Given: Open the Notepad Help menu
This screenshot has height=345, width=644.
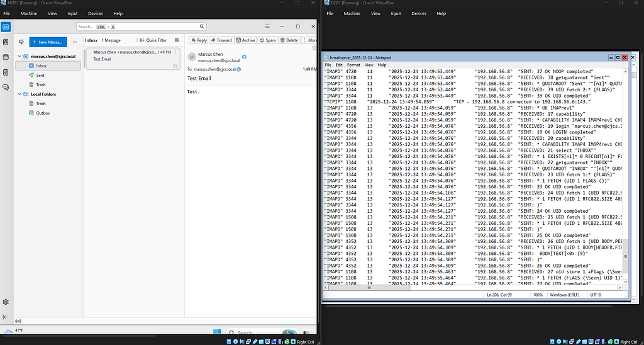Looking at the screenshot, I should (x=382, y=65).
